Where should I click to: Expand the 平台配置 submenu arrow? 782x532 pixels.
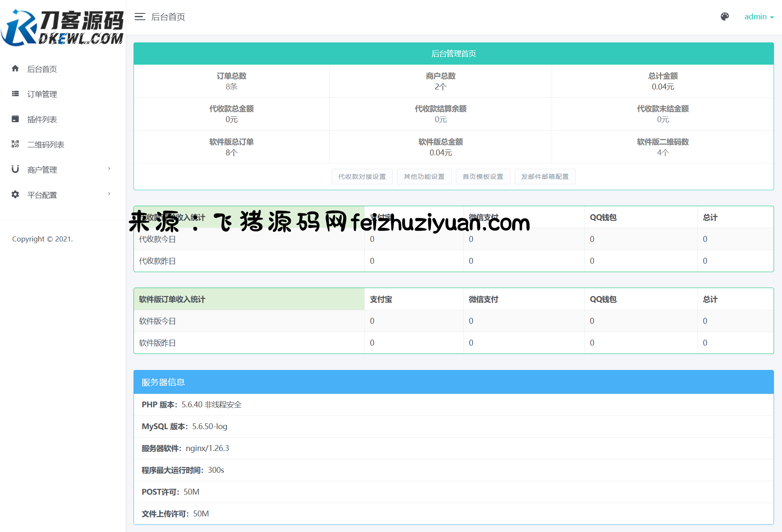coord(109,194)
